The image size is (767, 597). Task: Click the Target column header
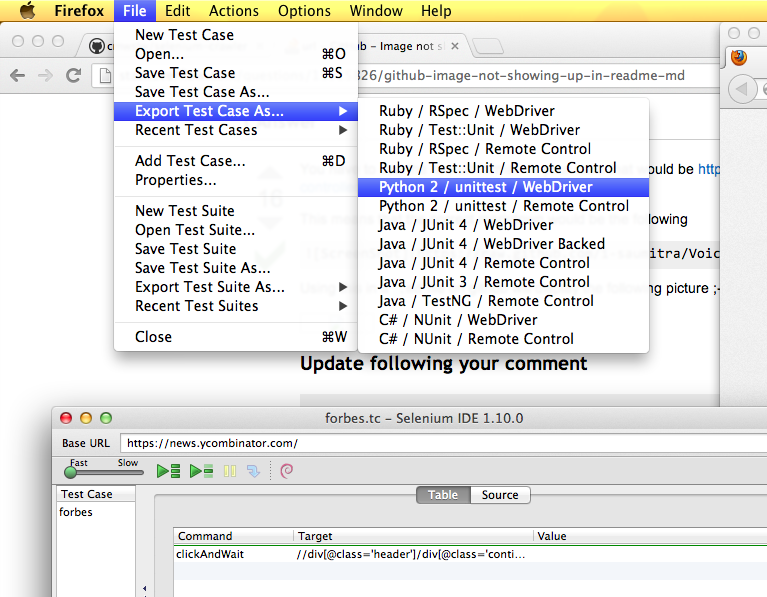413,536
